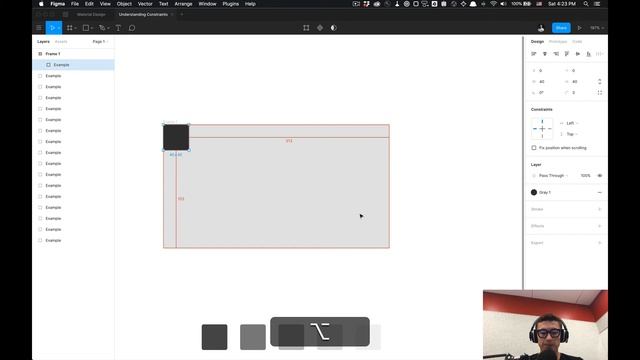Open the Object menu

point(124,4)
